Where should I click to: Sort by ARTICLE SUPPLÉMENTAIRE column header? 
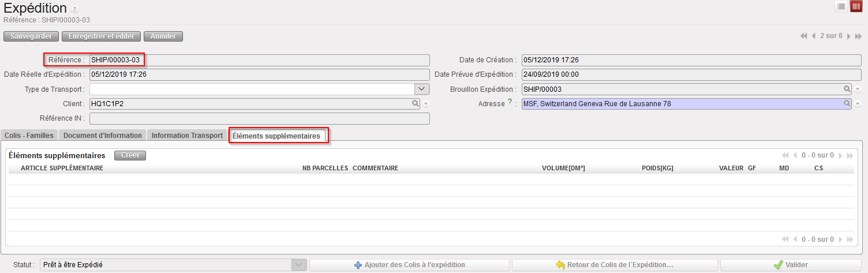pyautogui.click(x=62, y=169)
